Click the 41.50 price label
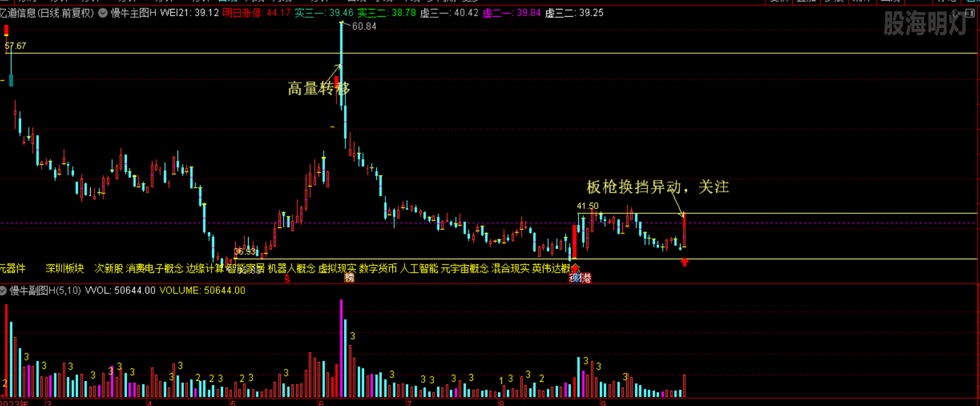 click(588, 206)
